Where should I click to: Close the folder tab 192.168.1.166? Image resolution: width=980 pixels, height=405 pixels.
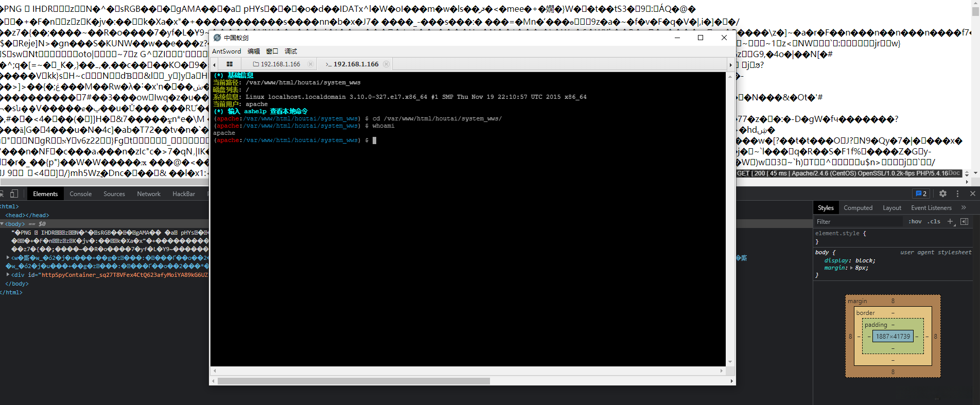click(310, 64)
